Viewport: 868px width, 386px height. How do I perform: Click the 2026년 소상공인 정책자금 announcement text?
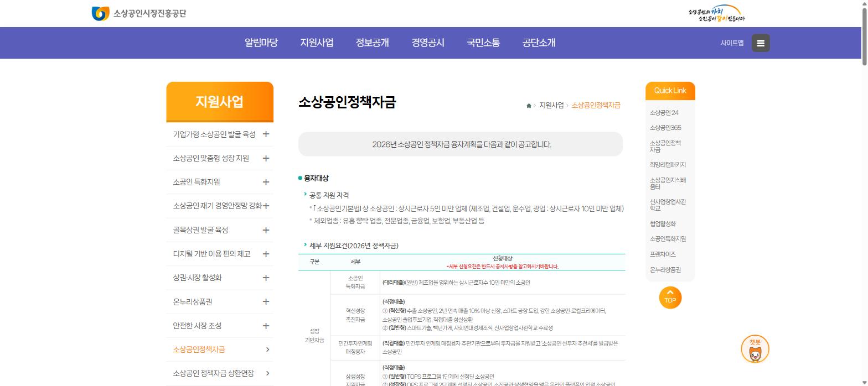462,144
